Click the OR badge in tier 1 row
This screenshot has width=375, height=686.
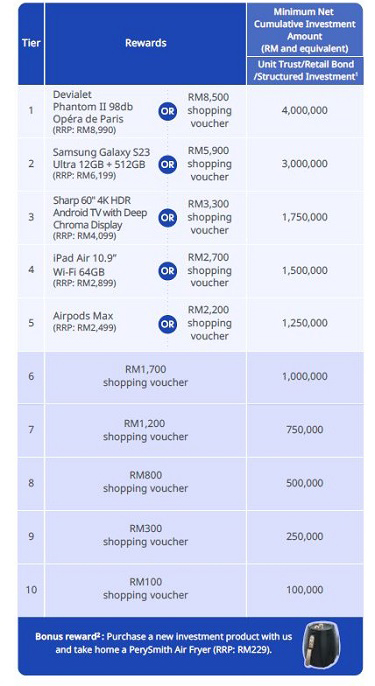[x=168, y=111]
